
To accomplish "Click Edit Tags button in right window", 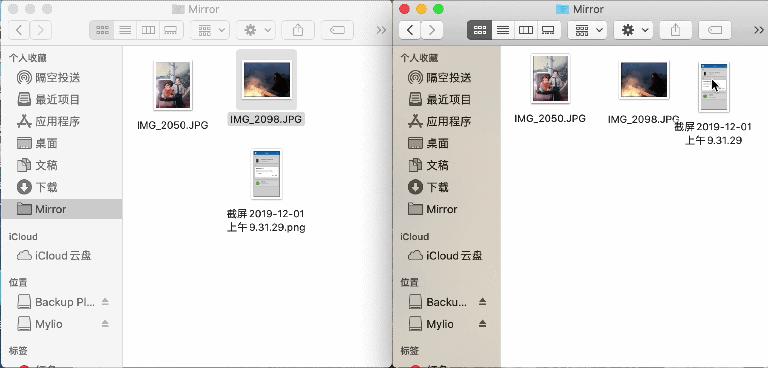I will tap(715, 30).
